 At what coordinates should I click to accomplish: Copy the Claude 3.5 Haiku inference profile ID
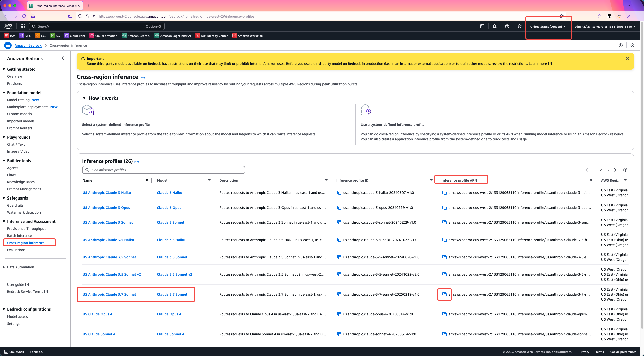tap(339, 240)
